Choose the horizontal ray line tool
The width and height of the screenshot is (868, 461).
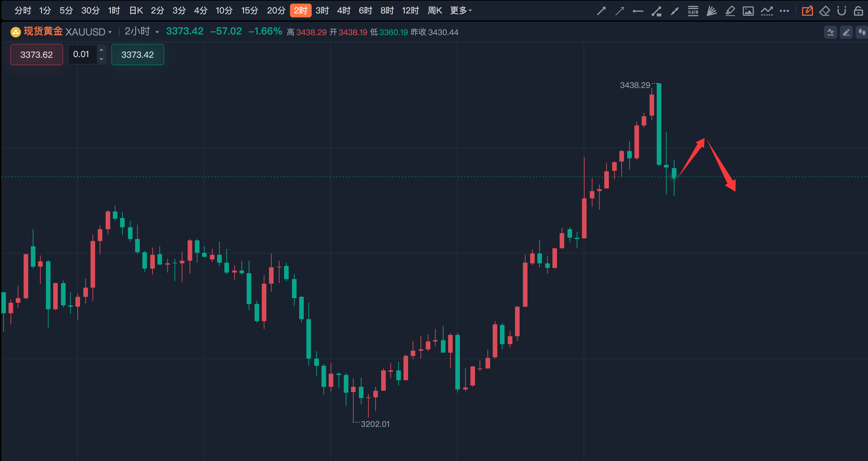(638, 11)
